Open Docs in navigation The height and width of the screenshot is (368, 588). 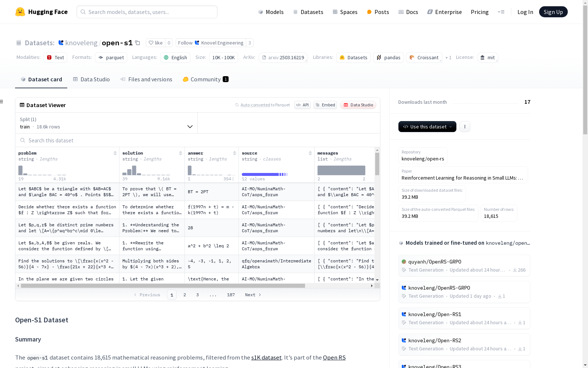tap(408, 12)
